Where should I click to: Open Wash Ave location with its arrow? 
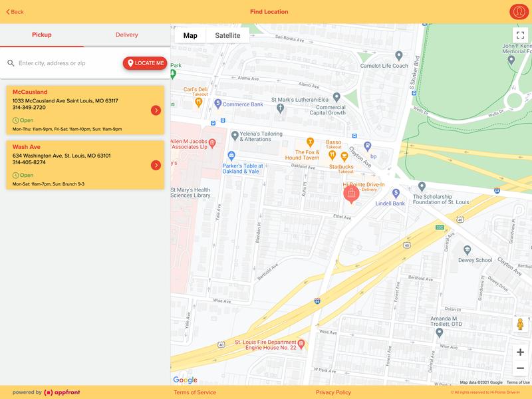coord(156,165)
